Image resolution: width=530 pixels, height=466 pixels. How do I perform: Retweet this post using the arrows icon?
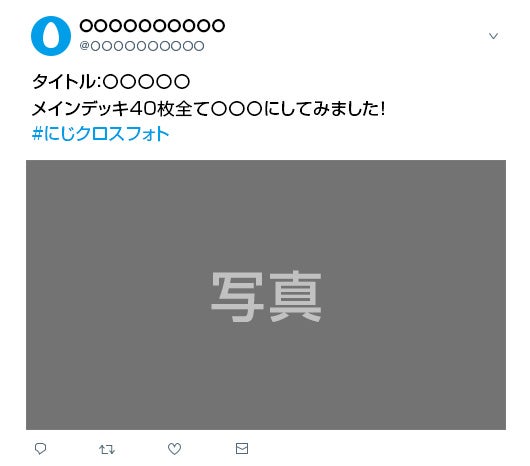107,449
